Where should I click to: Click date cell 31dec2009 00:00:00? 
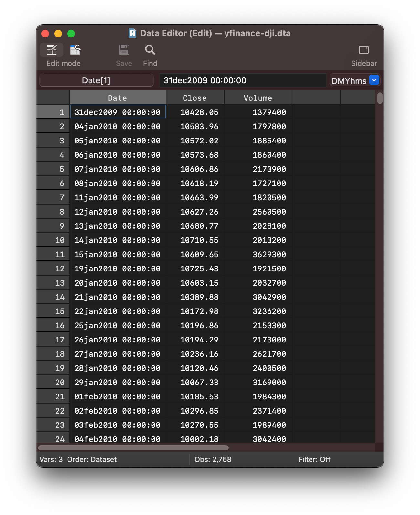tap(118, 112)
